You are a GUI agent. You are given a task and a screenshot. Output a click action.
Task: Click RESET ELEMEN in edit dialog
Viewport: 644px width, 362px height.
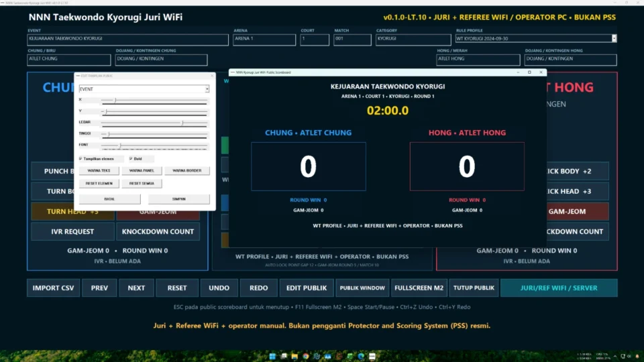99,184
